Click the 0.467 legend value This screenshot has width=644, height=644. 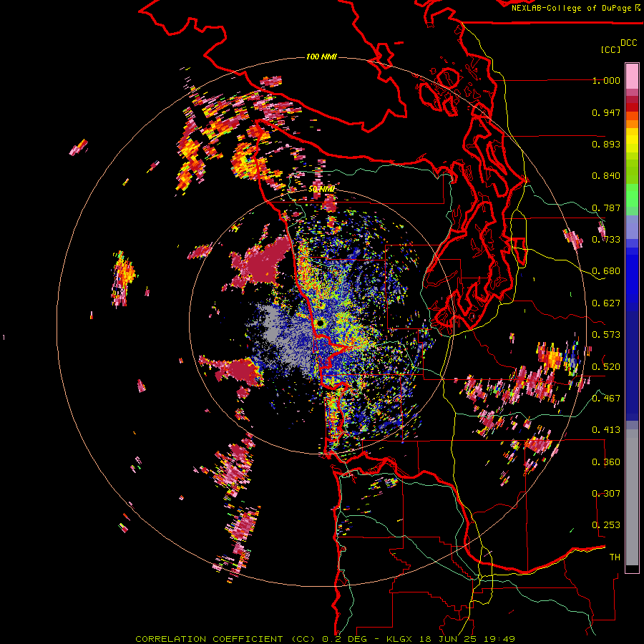coord(606,398)
